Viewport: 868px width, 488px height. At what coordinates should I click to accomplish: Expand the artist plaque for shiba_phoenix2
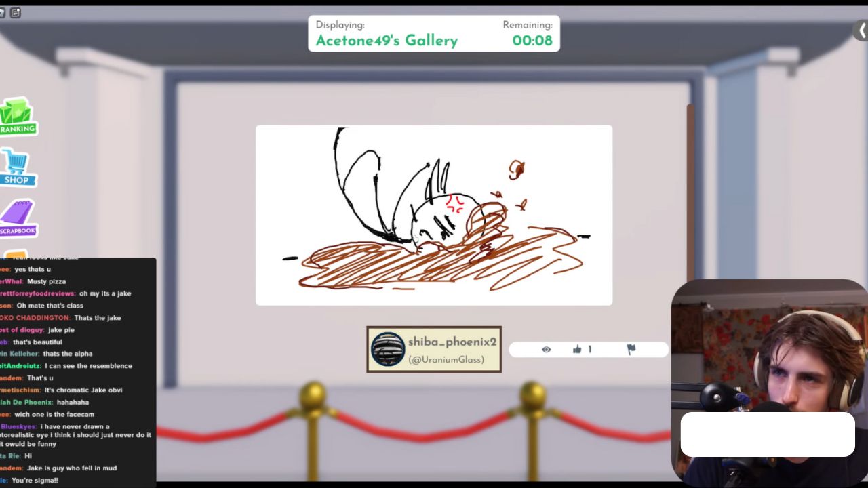click(434, 349)
